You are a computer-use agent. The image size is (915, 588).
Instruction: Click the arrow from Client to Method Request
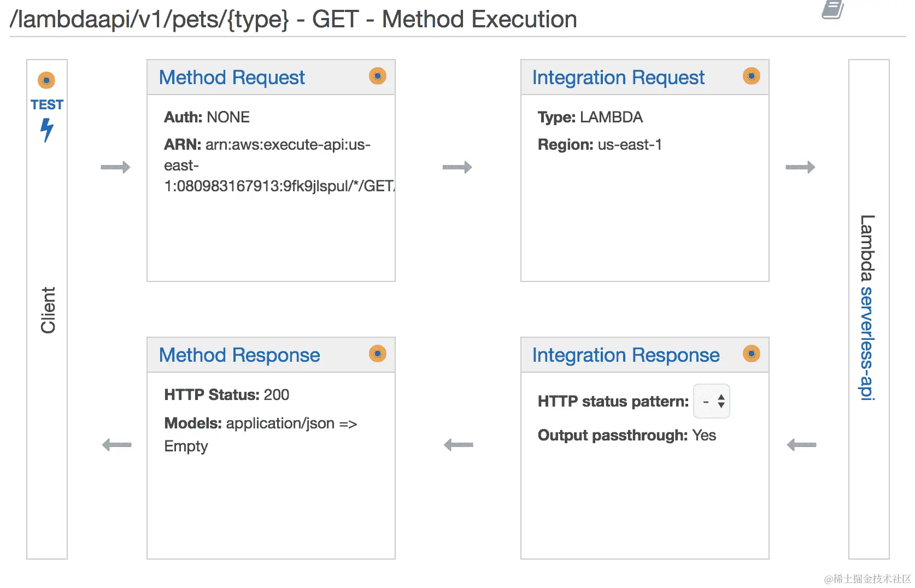click(x=115, y=167)
